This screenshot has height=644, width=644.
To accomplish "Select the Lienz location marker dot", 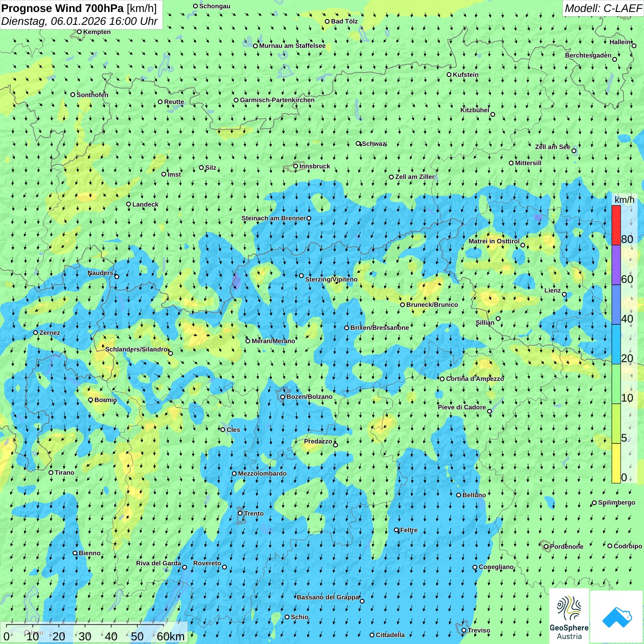I will [x=564, y=294].
